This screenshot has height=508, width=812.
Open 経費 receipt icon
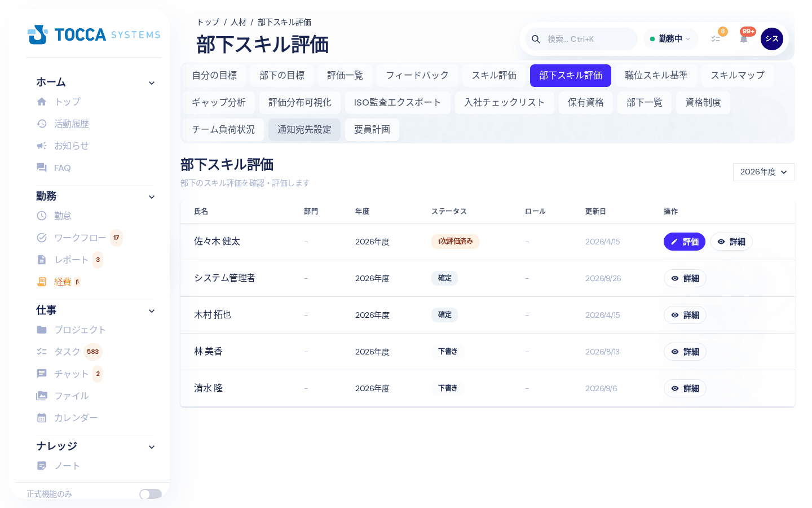[42, 282]
